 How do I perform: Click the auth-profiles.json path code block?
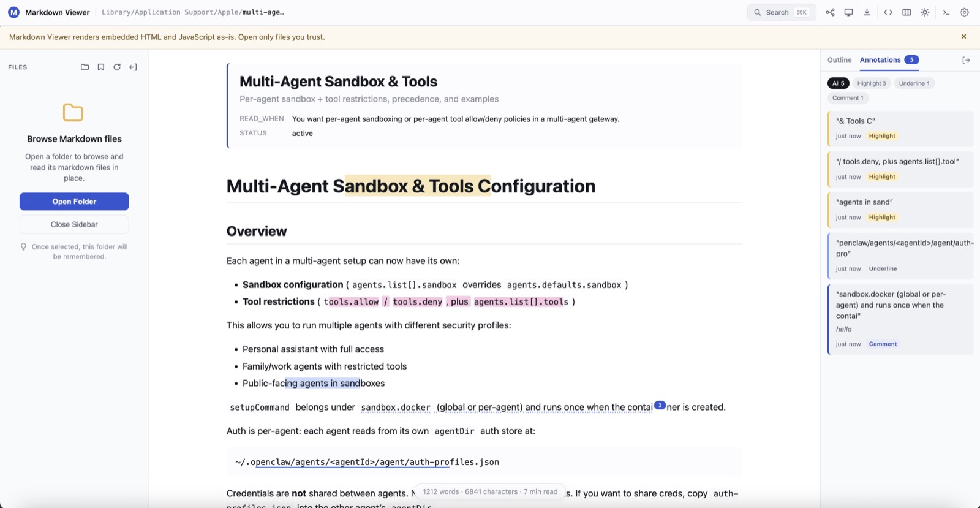[x=484, y=462]
